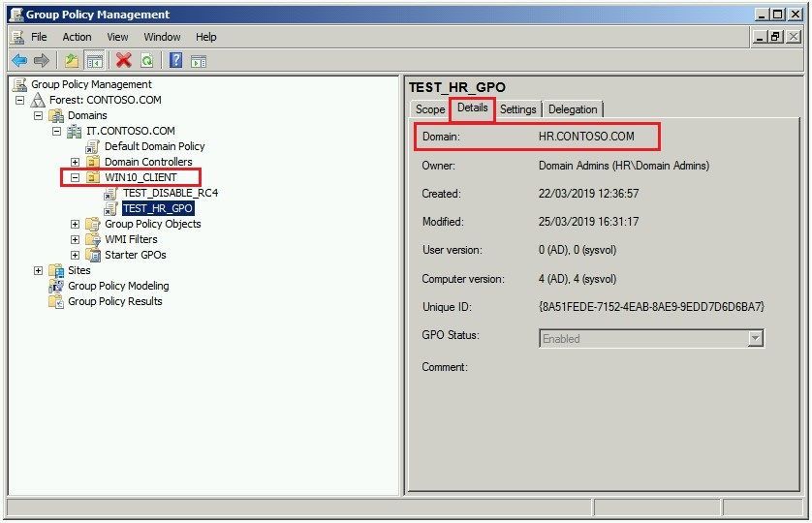The height and width of the screenshot is (523, 812).
Task: Select the Details tab
Action: (472, 108)
